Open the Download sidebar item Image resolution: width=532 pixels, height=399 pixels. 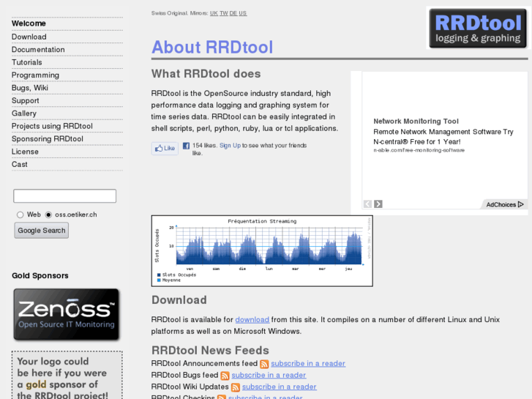(29, 37)
